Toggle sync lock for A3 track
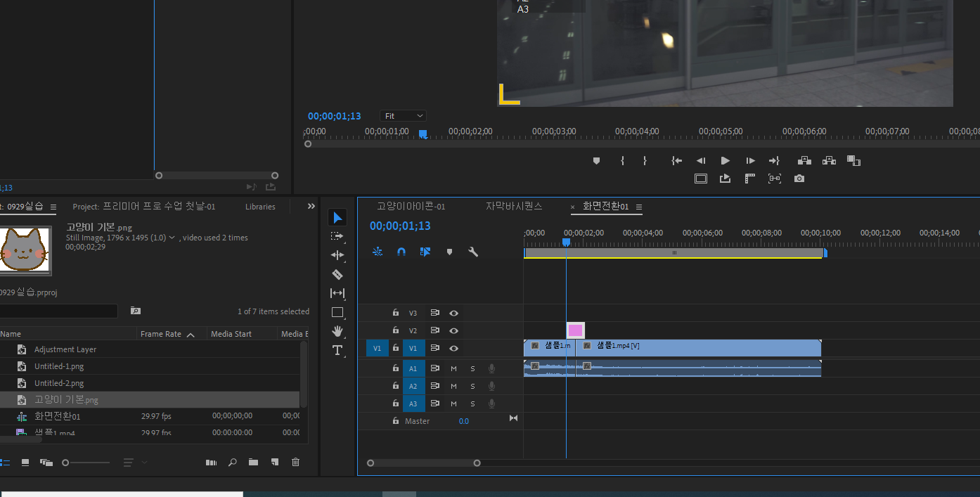Screen dimensions: 980x497 tap(435, 404)
